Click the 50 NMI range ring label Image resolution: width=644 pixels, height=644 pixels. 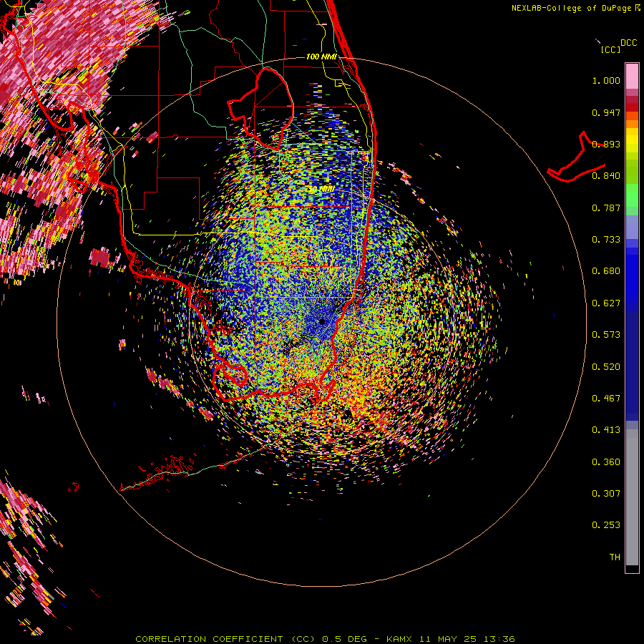[x=321, y=189]
